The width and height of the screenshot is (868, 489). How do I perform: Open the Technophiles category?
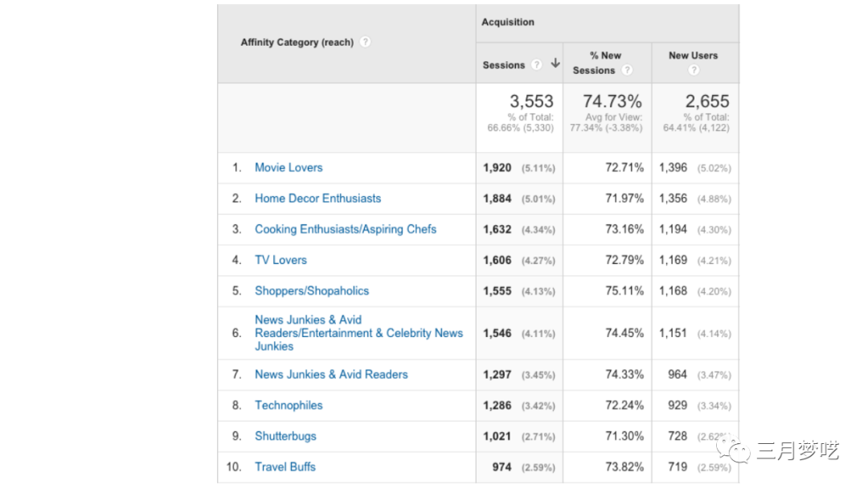click(289, 405)
